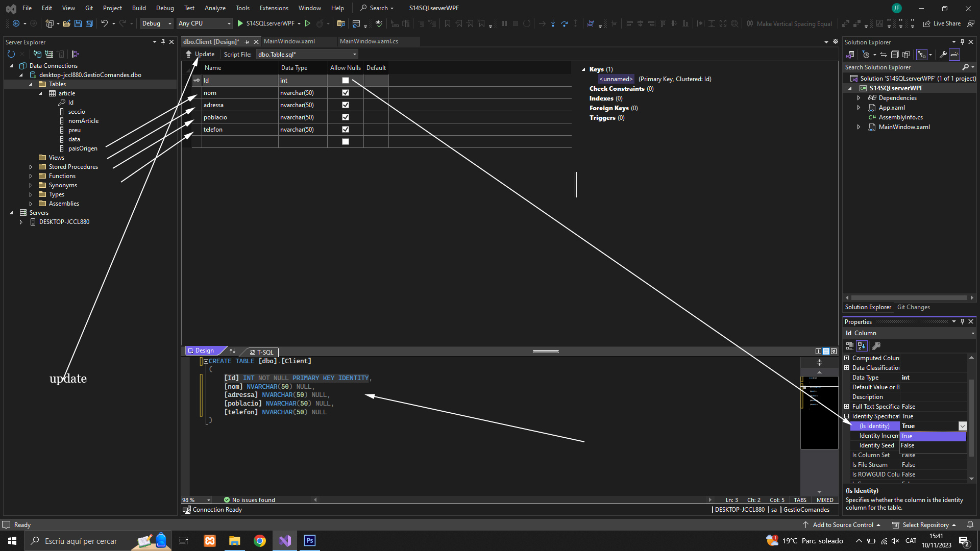Viewport: 980px width, 551px height.
Task: Click Live Share icon in toolbar
Action: (x=926, y=23)
